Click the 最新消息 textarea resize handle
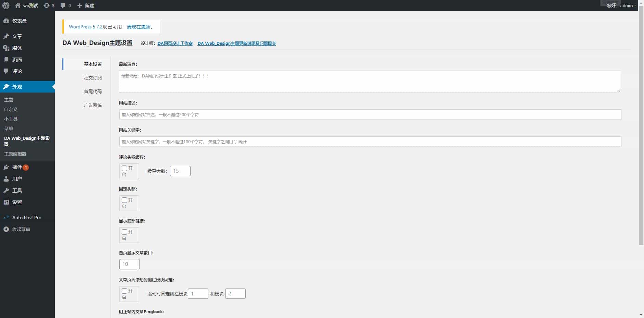This screenshot has height=318, width=644. 619,90
